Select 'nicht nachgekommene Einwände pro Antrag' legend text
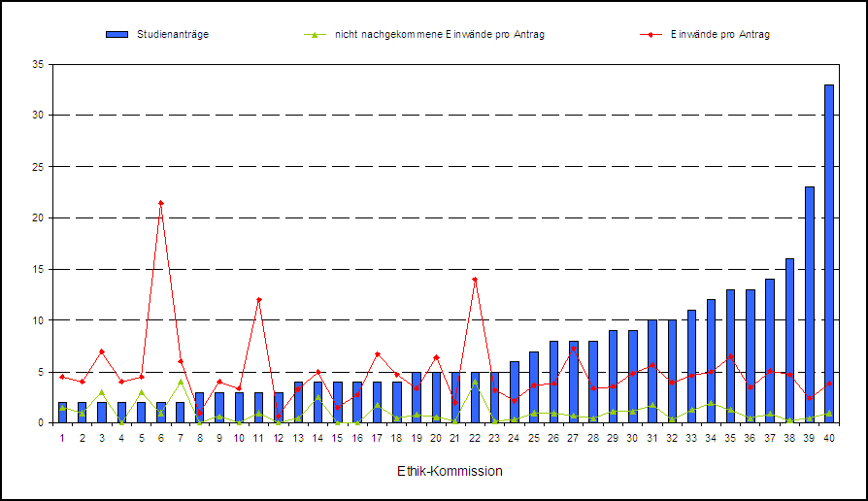868x501 pixels. tap(446, 35)
